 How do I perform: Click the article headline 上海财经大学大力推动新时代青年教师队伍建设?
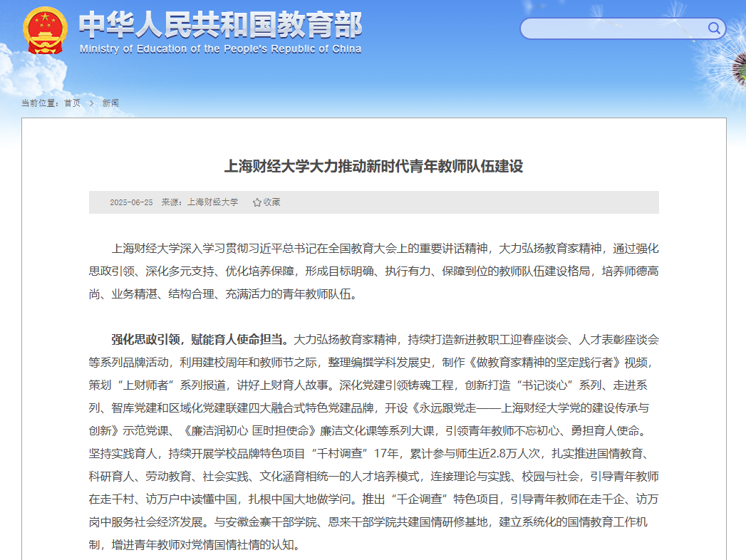373,167
